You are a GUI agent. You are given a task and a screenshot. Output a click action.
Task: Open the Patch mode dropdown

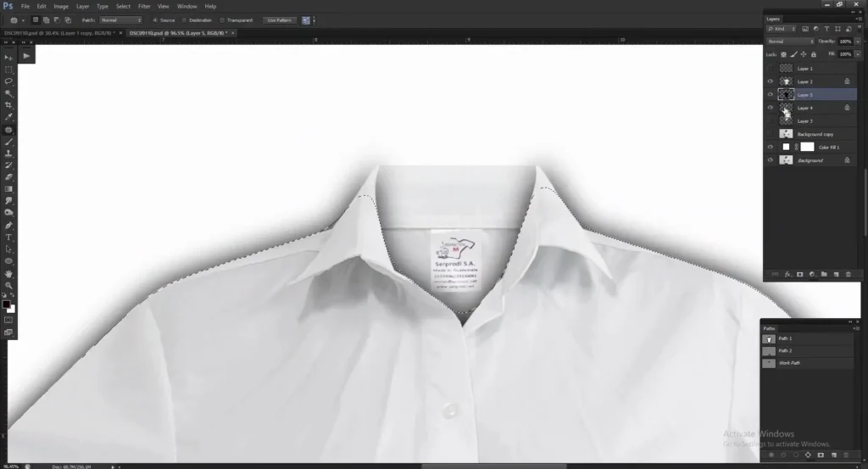(x=120, y=20)
